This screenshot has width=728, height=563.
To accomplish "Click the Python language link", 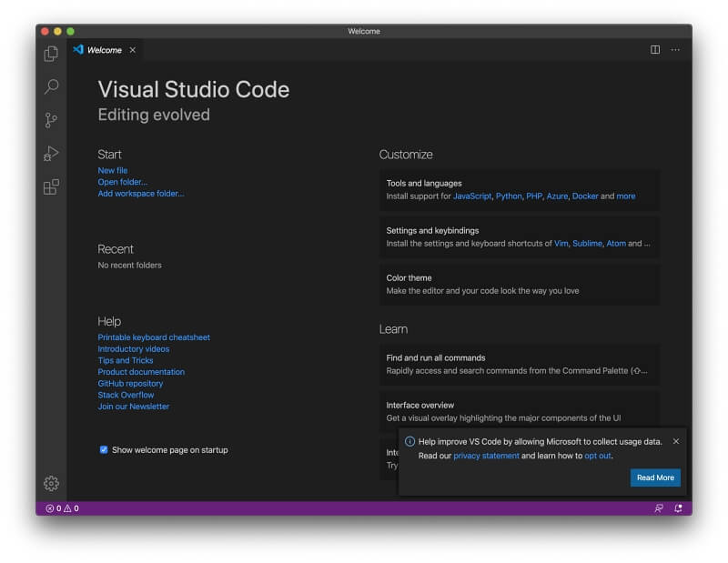I will tap(509, 196).
